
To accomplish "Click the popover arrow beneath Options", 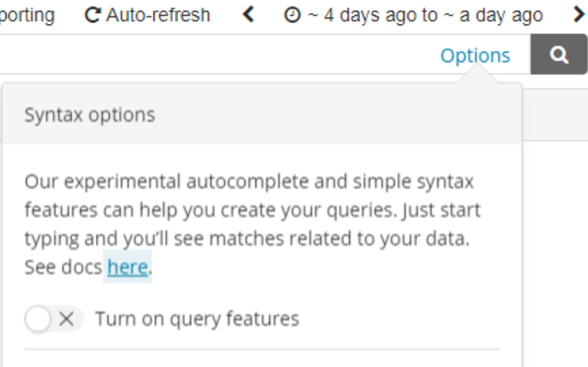I will click(476, 78).
